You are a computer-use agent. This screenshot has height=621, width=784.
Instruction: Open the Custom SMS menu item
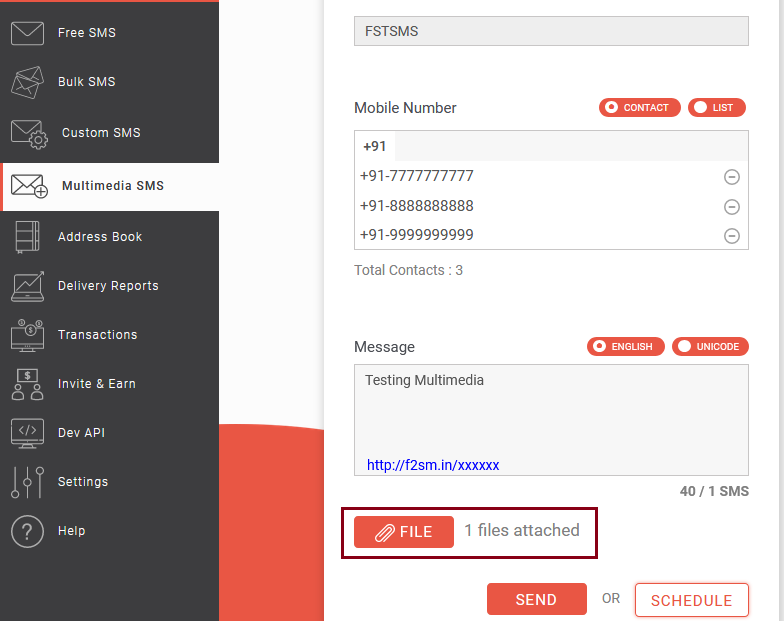click(110, 133)
